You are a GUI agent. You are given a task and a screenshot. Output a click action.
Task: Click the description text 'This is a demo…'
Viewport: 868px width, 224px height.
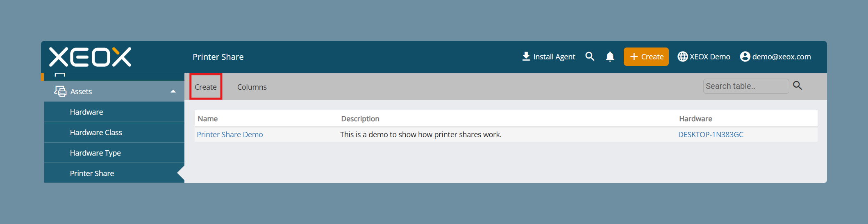(x=421, y=134)
